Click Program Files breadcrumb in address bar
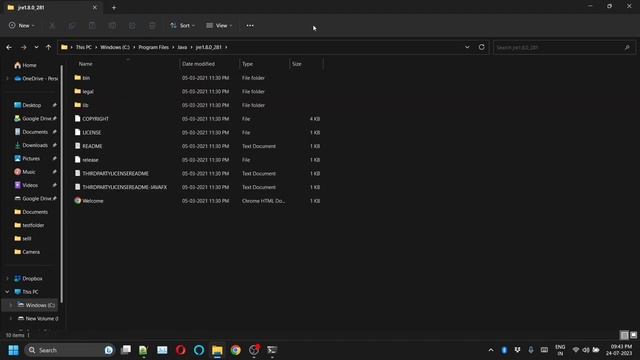Screen dimensions: 640x360 point(153,47)
